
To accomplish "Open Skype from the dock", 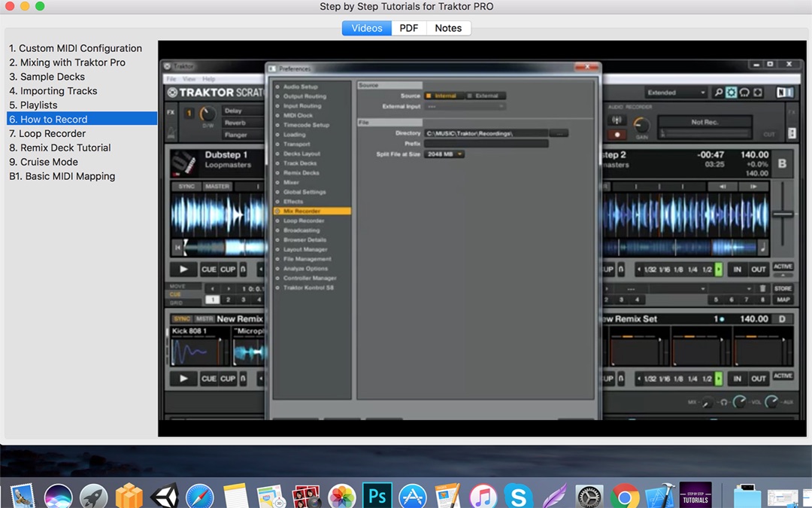I will (518, 497).
